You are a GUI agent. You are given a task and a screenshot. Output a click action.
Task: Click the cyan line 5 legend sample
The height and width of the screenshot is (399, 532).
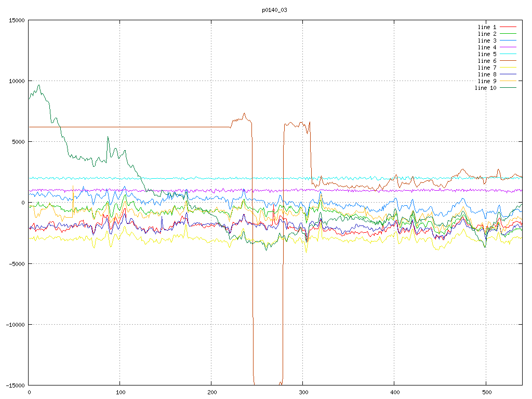(508, 54)
